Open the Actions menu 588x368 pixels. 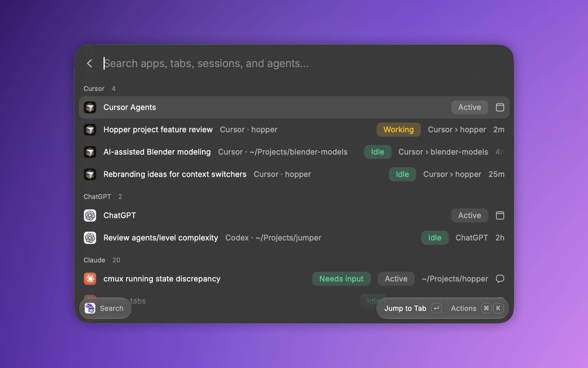point(463,308)
